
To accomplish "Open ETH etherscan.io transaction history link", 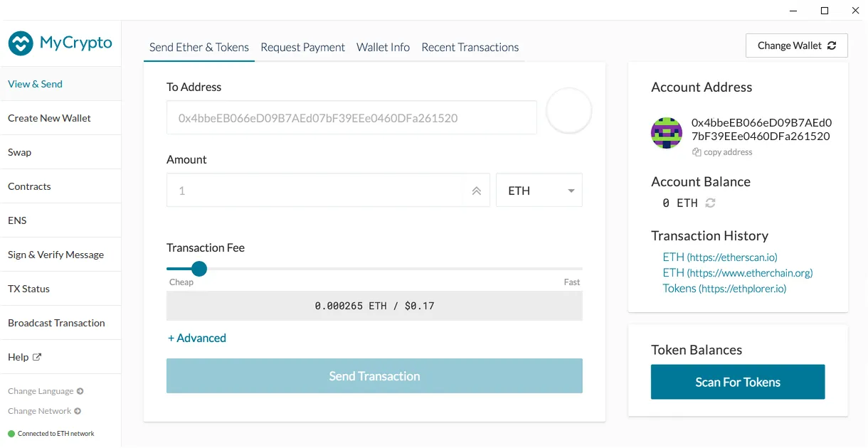I will tap(720, 257).
